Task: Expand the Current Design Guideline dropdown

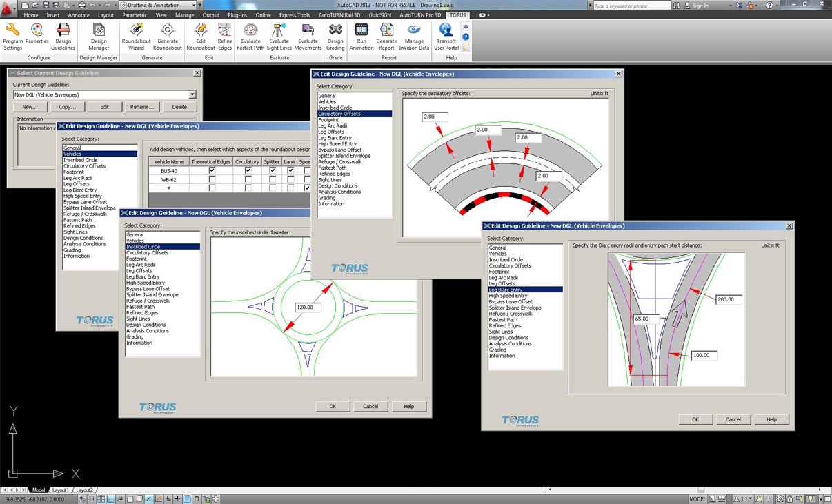Action: pyautogui.click(x=192, y=94)
